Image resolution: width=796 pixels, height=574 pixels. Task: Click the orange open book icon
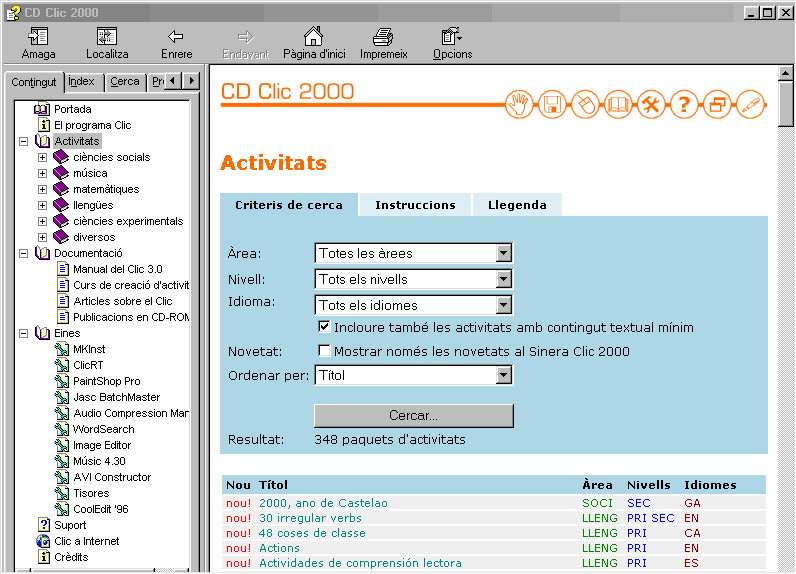click(618, 104)
